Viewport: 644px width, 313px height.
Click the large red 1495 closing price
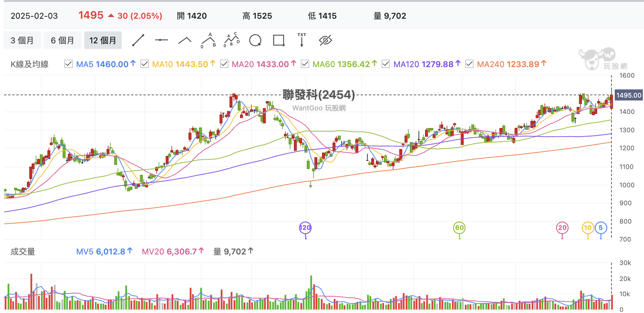click(91, 15)
